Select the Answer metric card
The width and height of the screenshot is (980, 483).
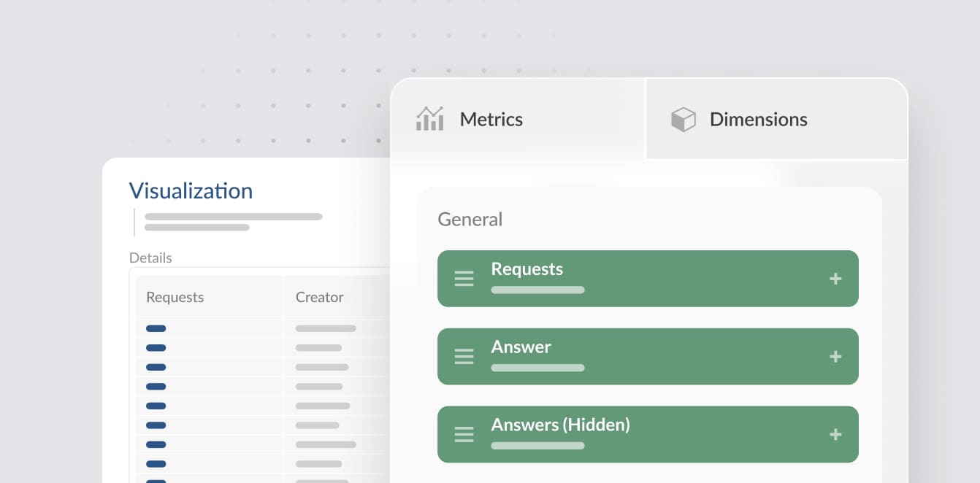648,357
